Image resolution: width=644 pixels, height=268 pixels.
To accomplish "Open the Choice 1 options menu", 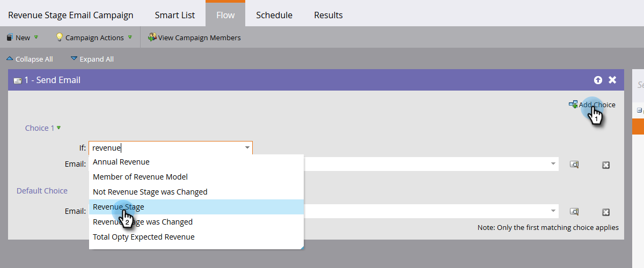I will coord(58,128).
